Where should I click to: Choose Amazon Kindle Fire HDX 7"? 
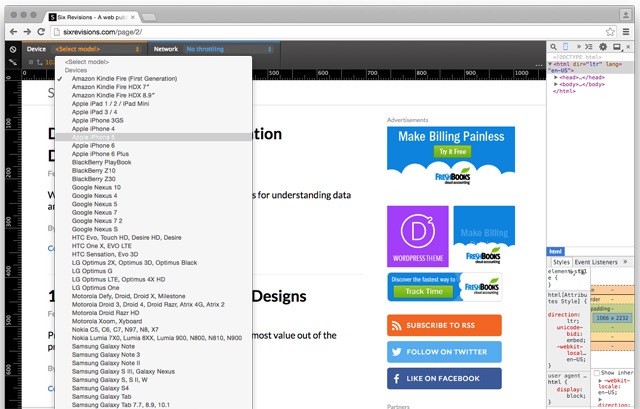pos(153,87)
